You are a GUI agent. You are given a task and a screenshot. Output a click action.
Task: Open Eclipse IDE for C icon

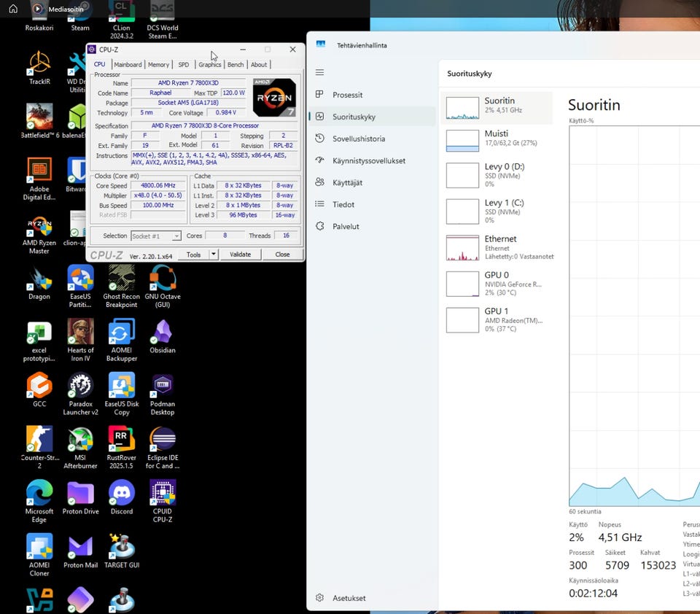(163, 446)
